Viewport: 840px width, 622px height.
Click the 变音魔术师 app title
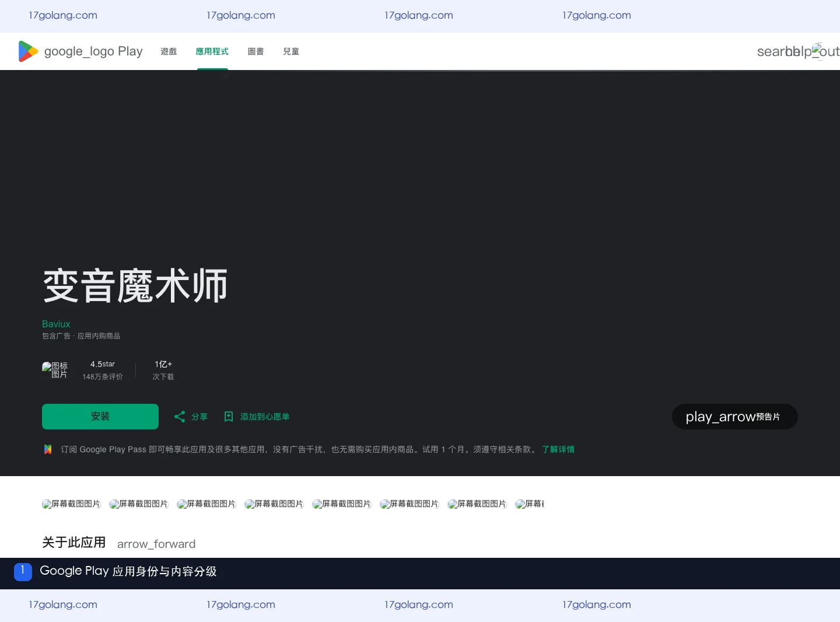pyautogui.click(x=135, y=286)
